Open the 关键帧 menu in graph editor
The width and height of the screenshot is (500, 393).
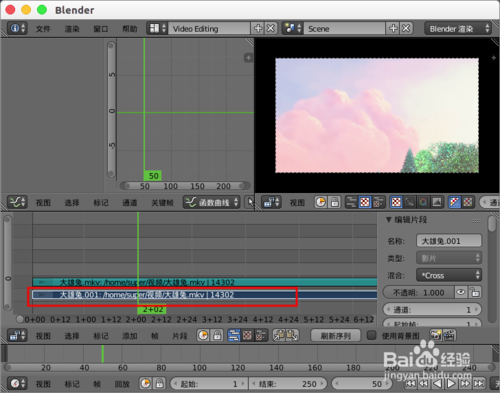point(162,202)
